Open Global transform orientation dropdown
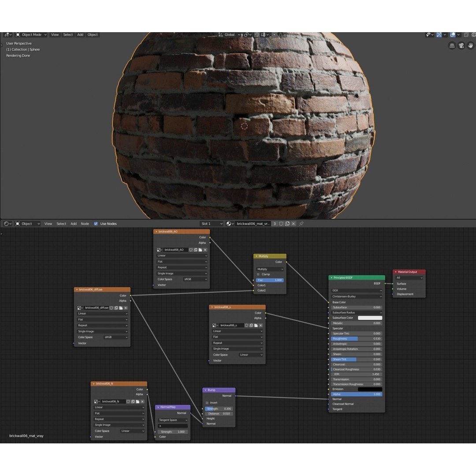This screenshot has width=476, height=476. (229, 35)
